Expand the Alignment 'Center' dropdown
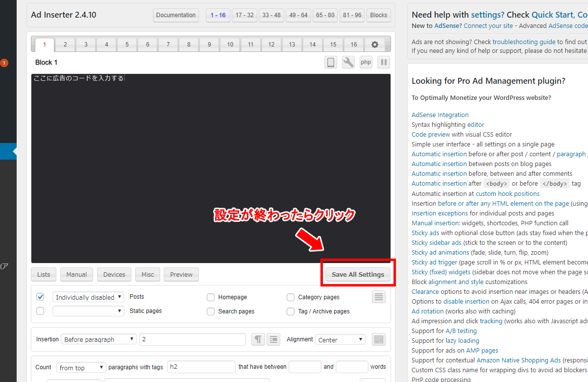Screen dimensions: 588x382 [x=340, y=339]
